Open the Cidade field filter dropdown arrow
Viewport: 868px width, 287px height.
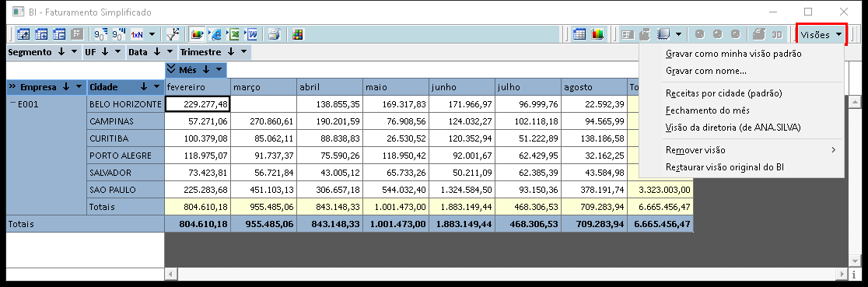pos(157,87)
